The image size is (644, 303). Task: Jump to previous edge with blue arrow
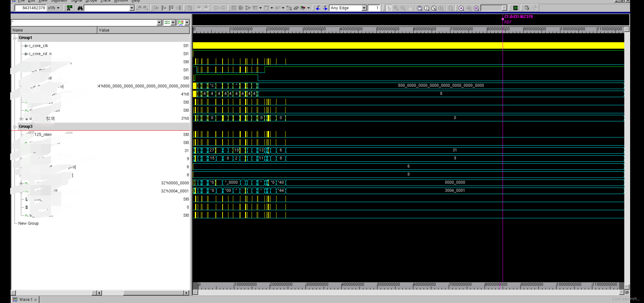pos(318,8)
